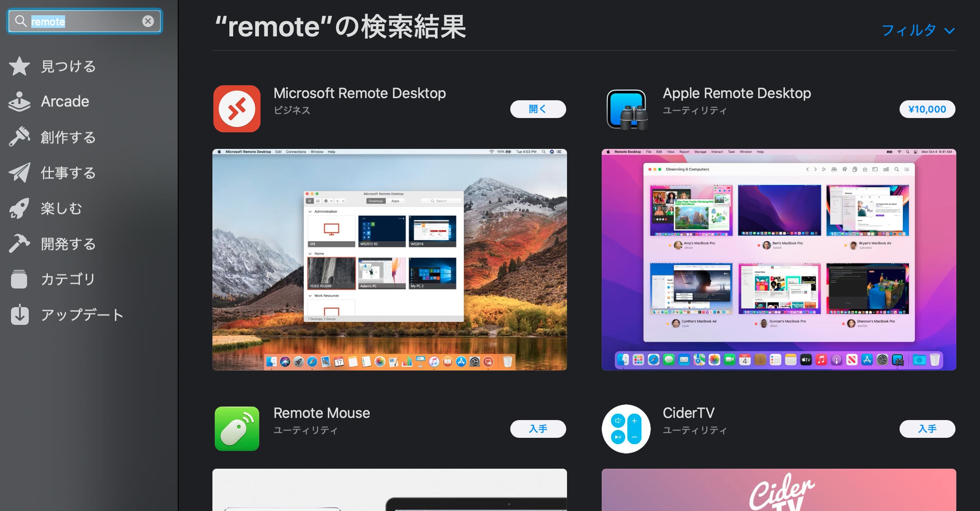Open the Arcade section
The image size is (980, 511).
click(65, 102)
